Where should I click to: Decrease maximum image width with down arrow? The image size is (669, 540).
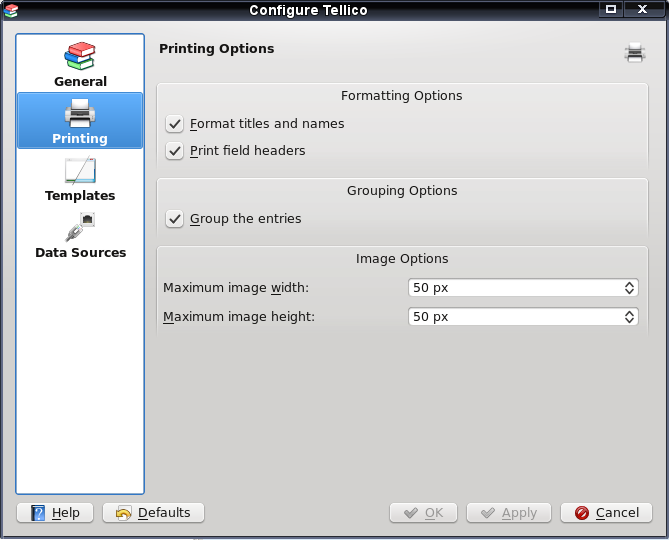pos(629,291)
